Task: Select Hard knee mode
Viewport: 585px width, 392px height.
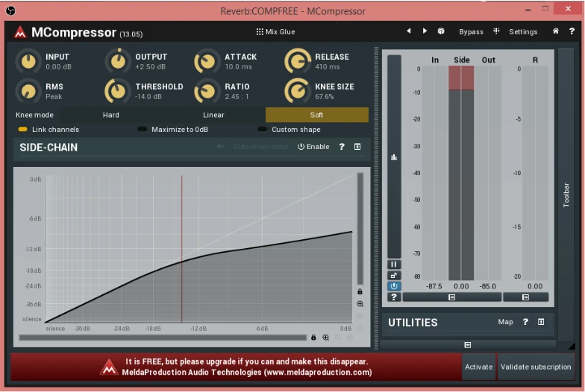Action: point(110,115)
